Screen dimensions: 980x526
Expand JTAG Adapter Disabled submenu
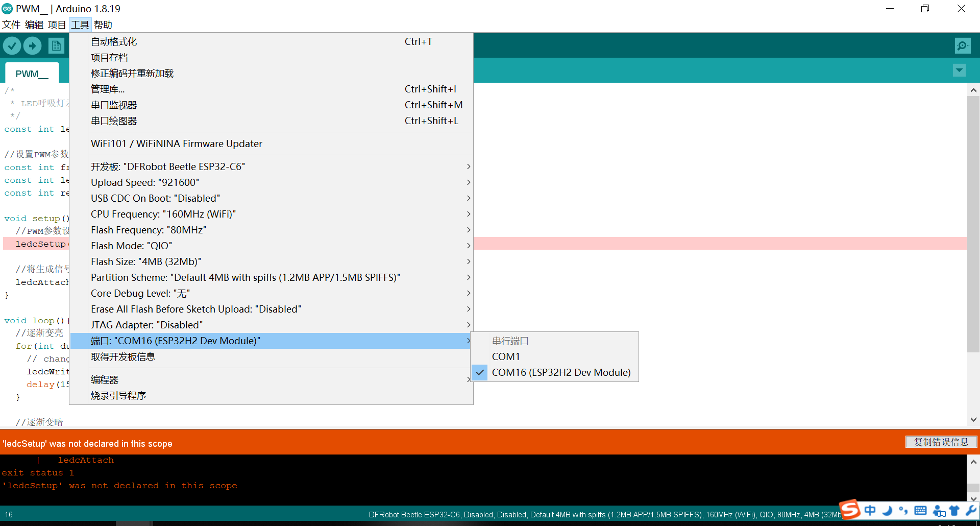point(271,325)
